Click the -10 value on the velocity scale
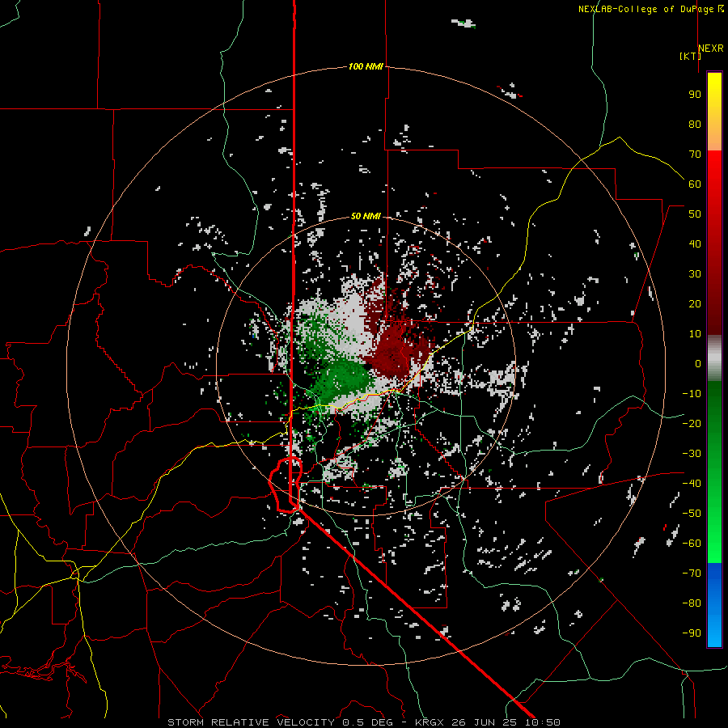The width and height of the screenshot is (728, 728). [x=692, y=394]
